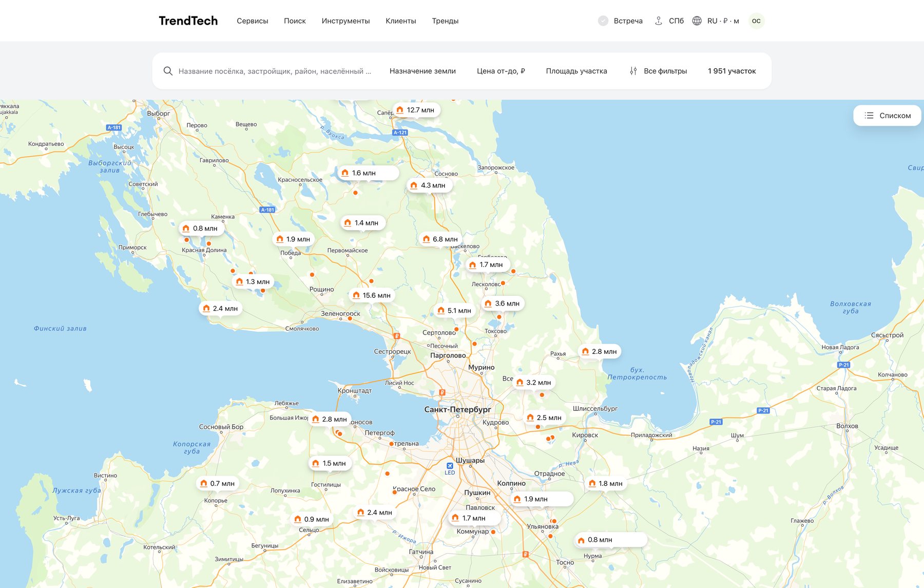The width and height of the screenshot is (924, 588).
Task: Select the 3.6 млн map marker
Action: [502, 304]
